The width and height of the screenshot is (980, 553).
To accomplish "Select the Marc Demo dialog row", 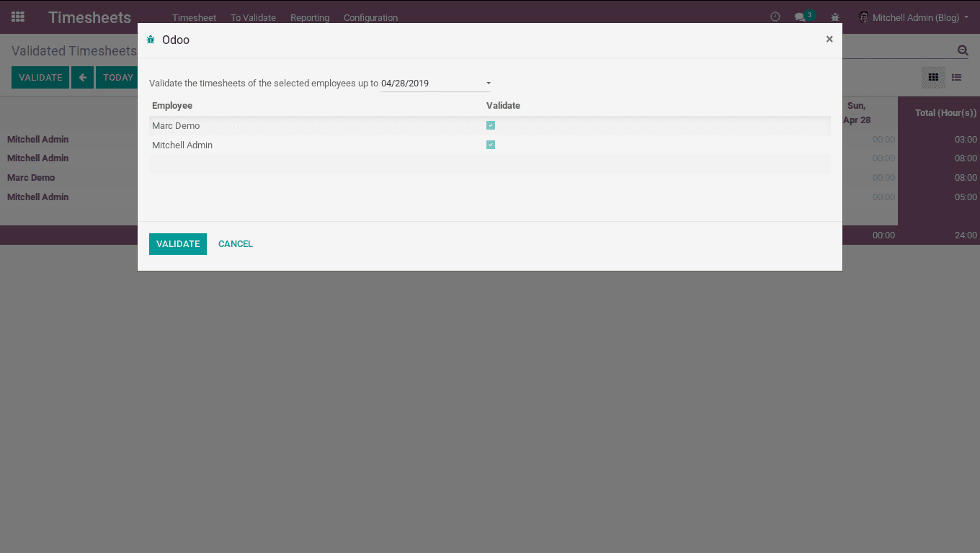I will point(490,125).
